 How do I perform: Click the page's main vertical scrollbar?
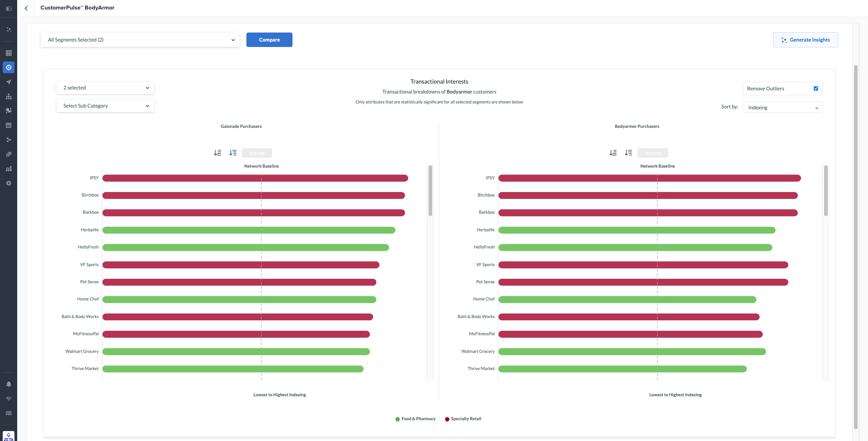[x=856, y=247]
